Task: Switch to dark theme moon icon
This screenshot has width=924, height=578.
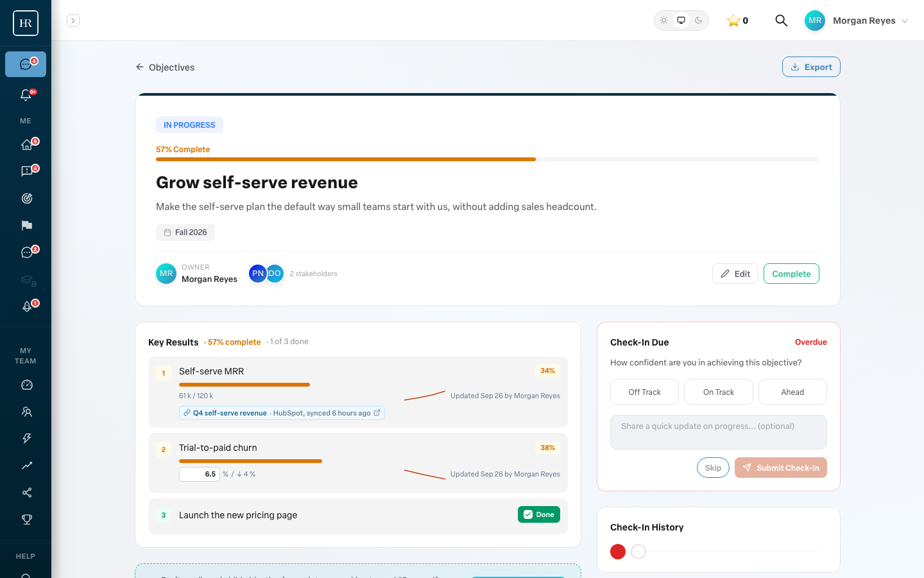Action: pyautogui.click(x=699, y=21)
